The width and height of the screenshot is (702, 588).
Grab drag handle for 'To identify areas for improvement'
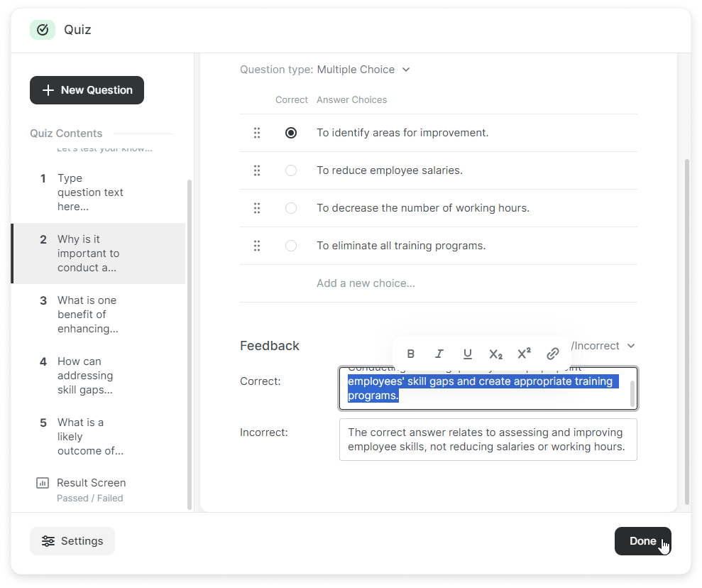click(x=257, y=133)
